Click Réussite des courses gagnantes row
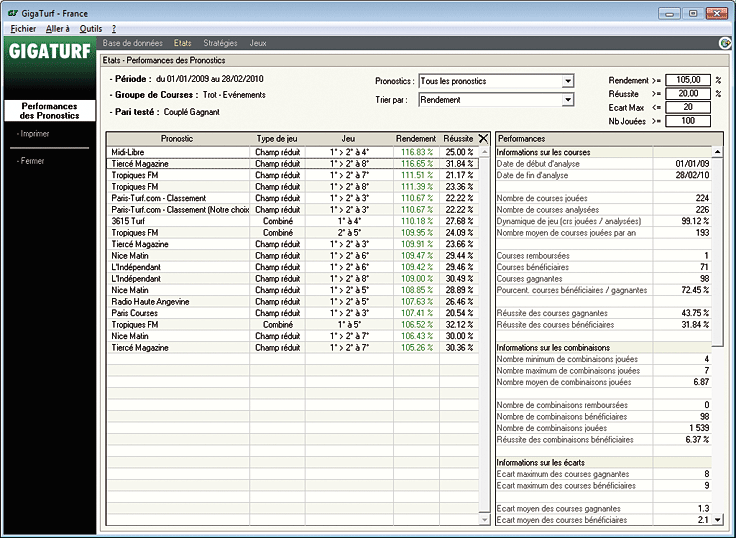 click(x=604, y=313)
